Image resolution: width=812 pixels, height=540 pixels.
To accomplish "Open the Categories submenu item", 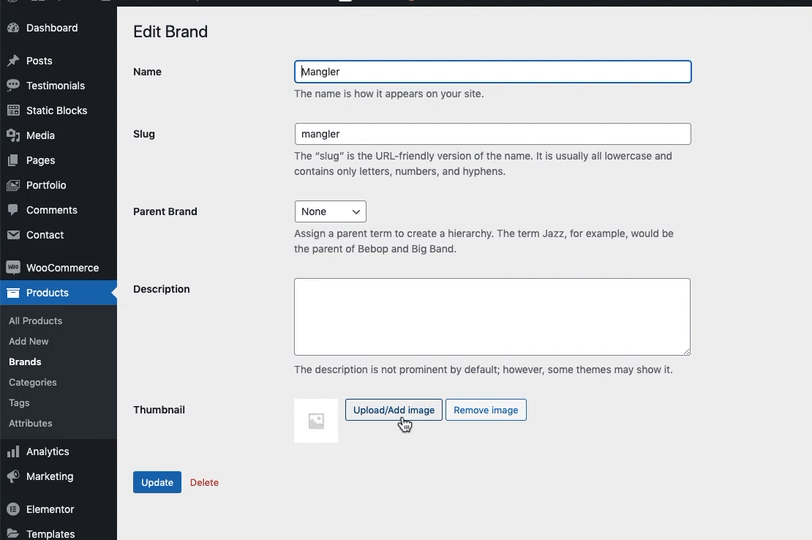I will click(x=33, y=382).
